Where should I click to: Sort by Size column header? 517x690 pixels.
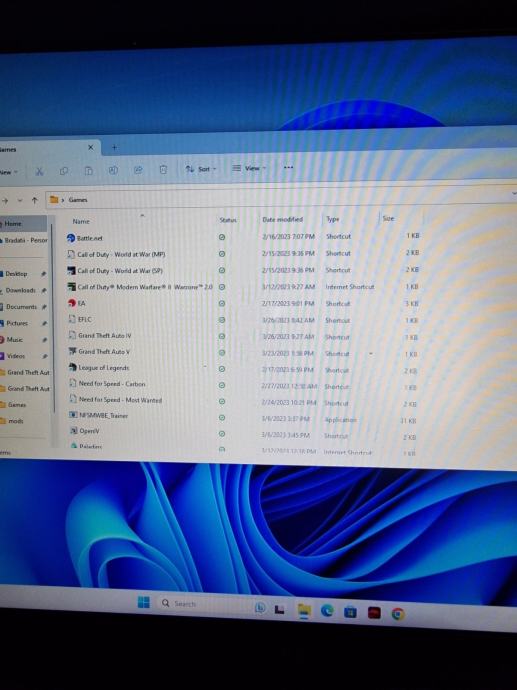[388, 218]
